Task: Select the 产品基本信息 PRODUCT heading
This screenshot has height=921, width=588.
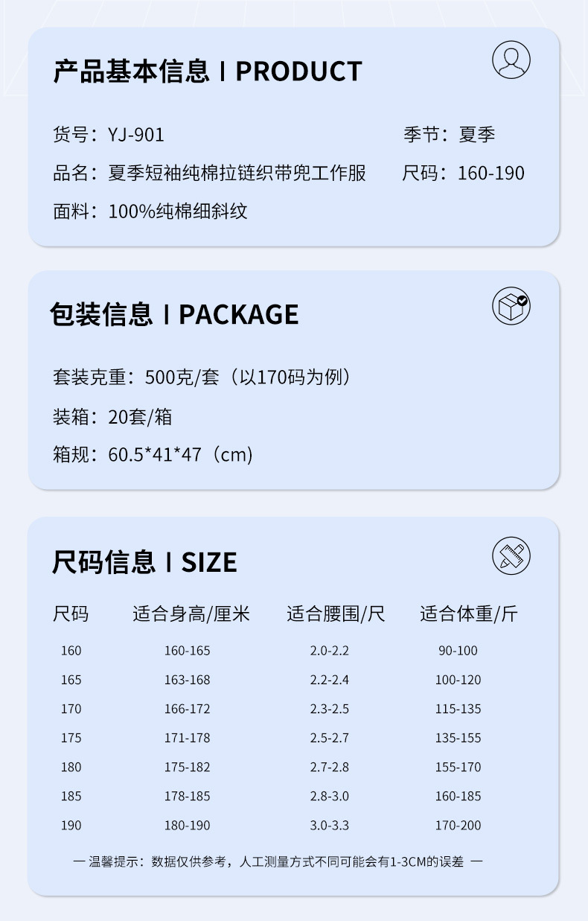Action: click(207, 71)
